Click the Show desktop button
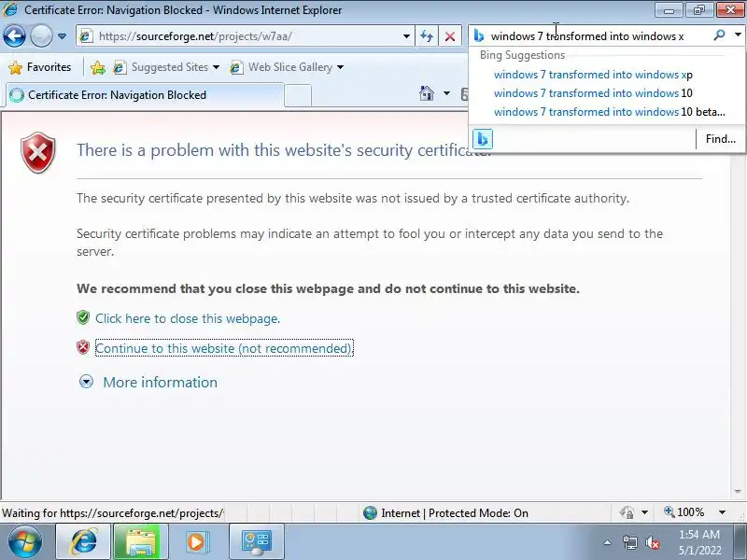The width and height of the screenshot is (747, 560). click(740, 542)
